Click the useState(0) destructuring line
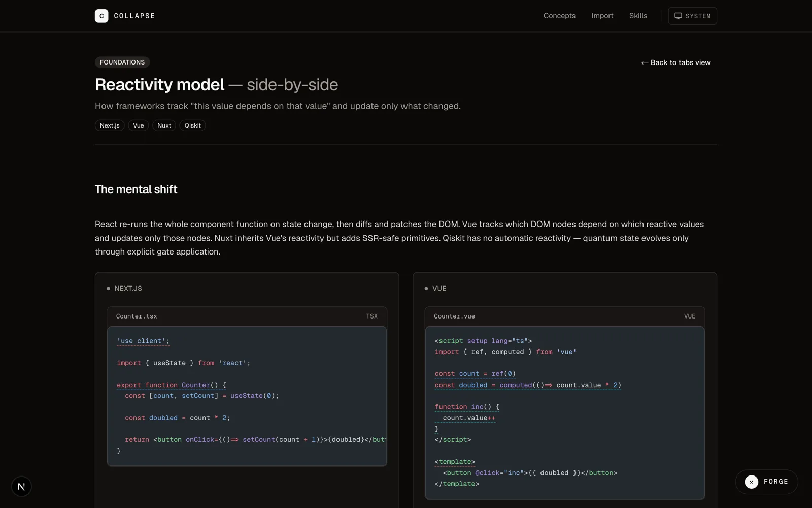Screen dimensions: 812x508 click(202, 395)
